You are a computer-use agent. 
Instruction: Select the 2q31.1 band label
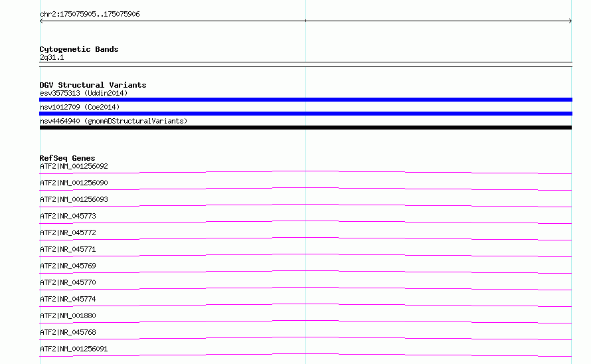click(52, 57)
